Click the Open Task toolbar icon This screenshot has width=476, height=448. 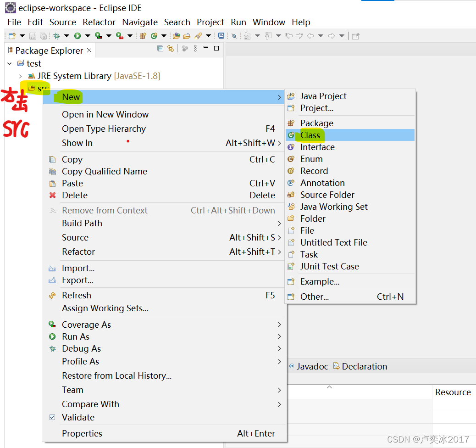pyautogui.click(x=187, y=36)
